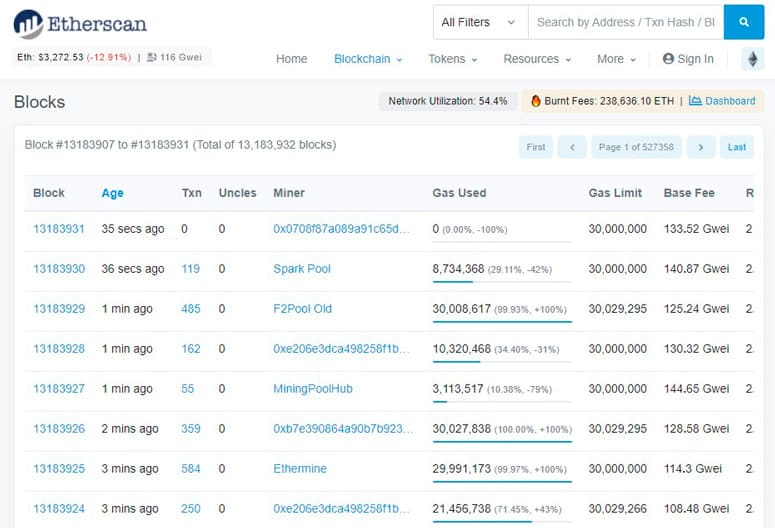Click the Age column header toggle
Screen dimensions: 775x528
(x=113, y=193)
